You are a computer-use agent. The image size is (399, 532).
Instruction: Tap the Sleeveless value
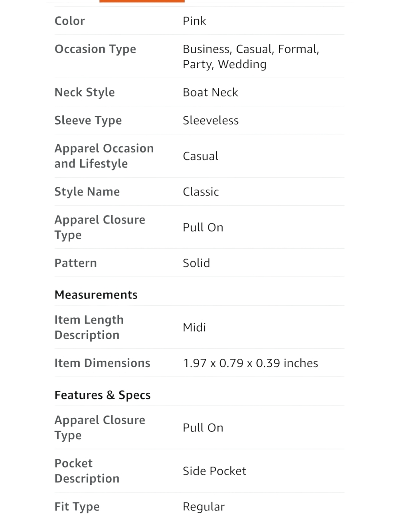[x=211, y=120]
